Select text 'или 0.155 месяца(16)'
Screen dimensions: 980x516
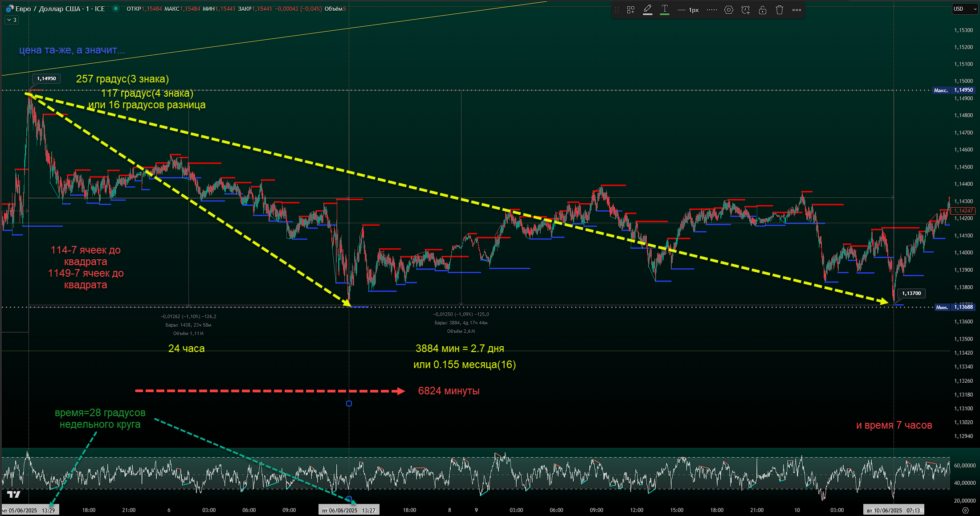tap(465, 364)
